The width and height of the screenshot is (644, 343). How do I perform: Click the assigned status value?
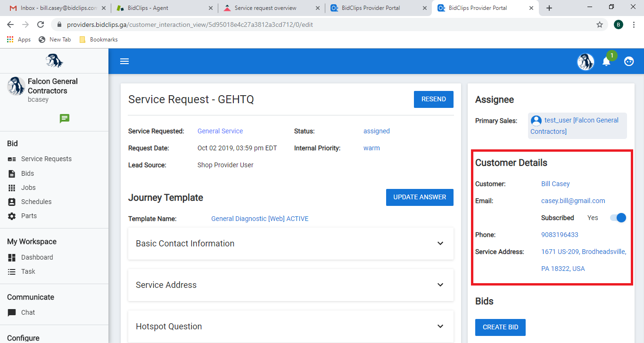coord(377,131)
